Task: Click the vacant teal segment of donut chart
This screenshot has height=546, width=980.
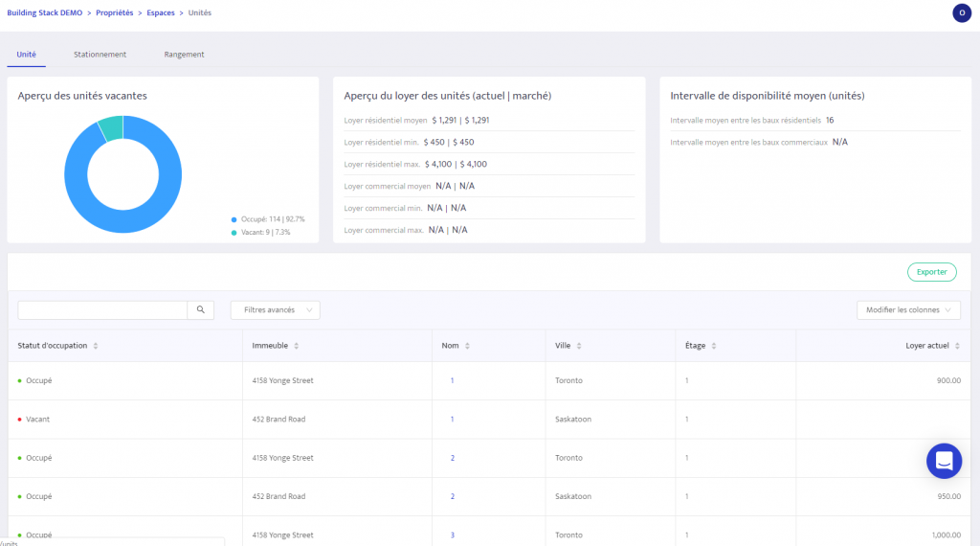Action: (x=112, y=128)
